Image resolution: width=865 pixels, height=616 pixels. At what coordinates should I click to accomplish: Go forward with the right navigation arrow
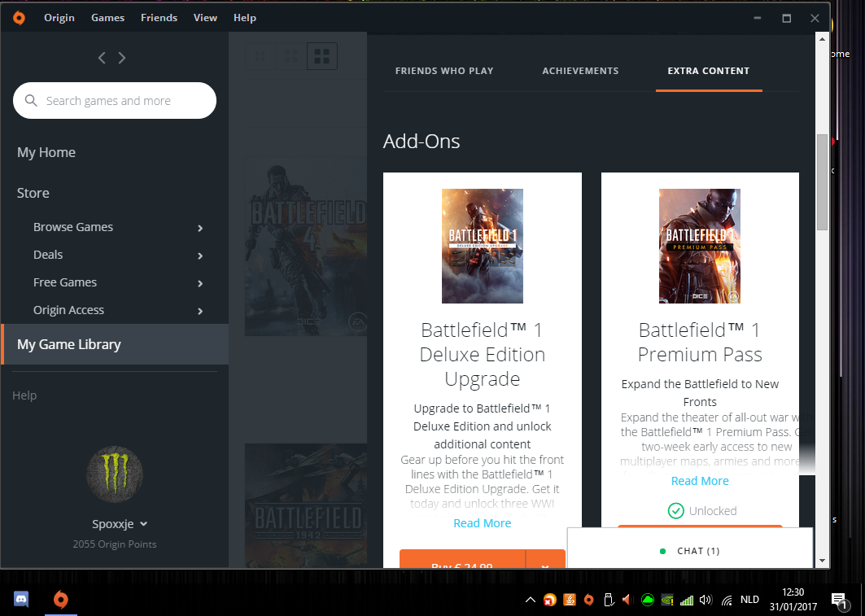point(122,58)
